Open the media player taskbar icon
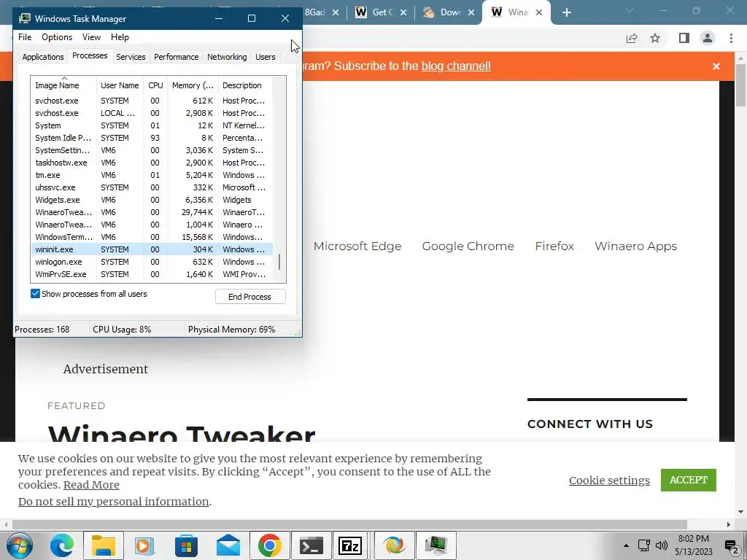The image size is (747, 560). click(x=145, y=545)
